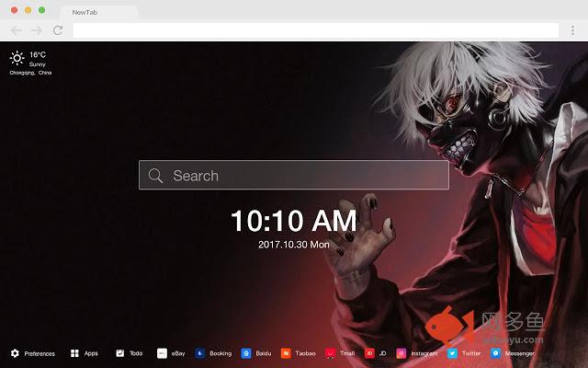Click the Apps label
The image size is (588, 368).
(91, 353)
